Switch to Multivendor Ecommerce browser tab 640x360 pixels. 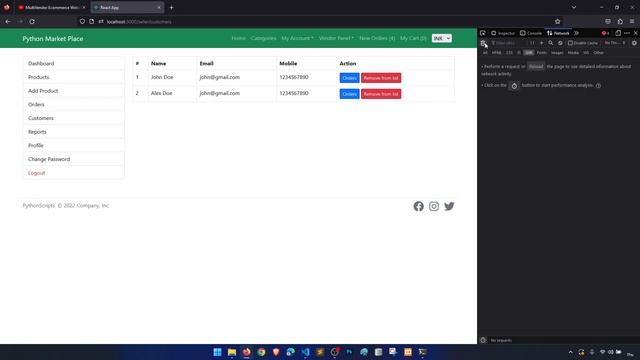[x=51, y=7]
